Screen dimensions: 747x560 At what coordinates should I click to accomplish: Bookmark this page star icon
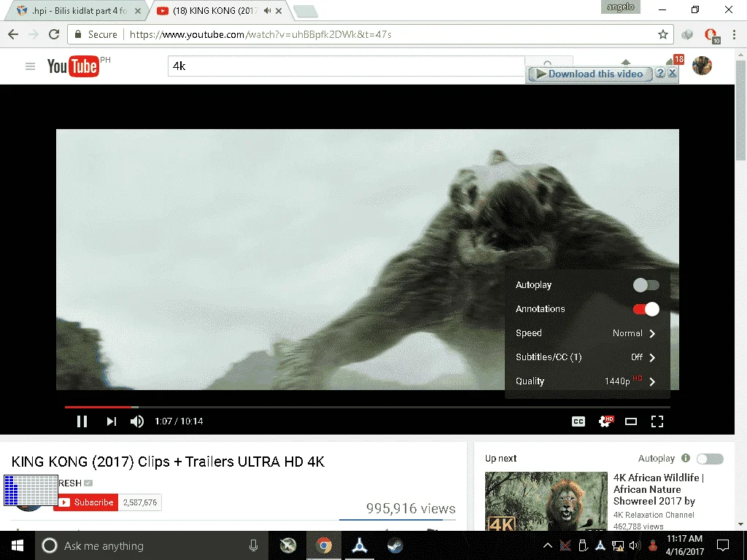(662, 34)
